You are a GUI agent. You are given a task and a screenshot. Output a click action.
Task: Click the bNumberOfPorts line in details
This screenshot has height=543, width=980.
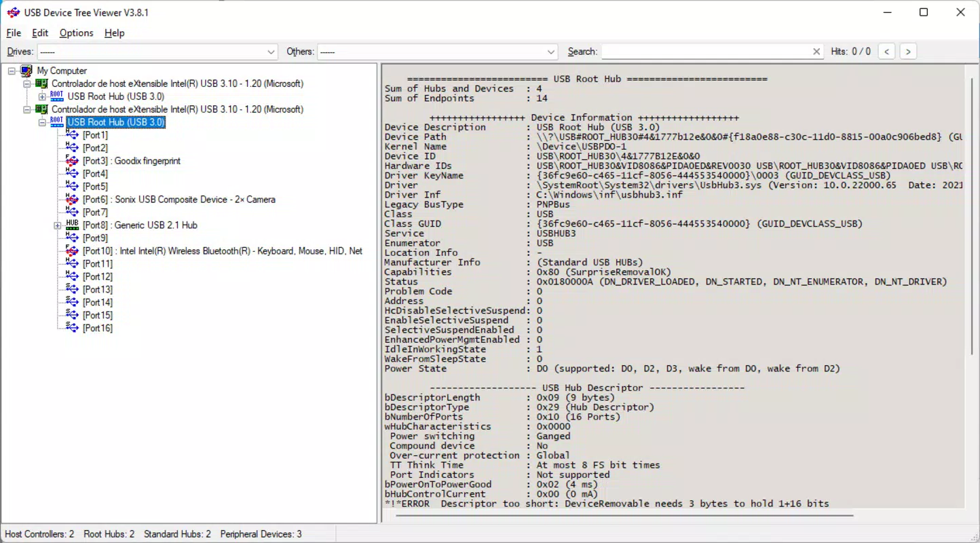pos(503,417)
